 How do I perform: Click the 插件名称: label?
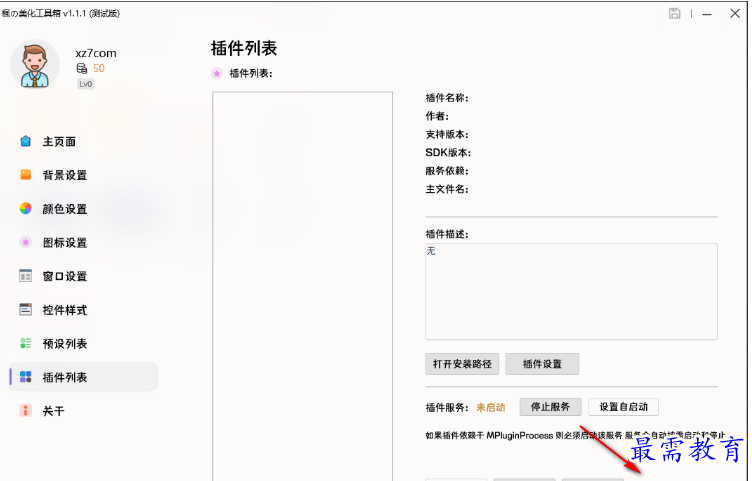coord(447,98)
